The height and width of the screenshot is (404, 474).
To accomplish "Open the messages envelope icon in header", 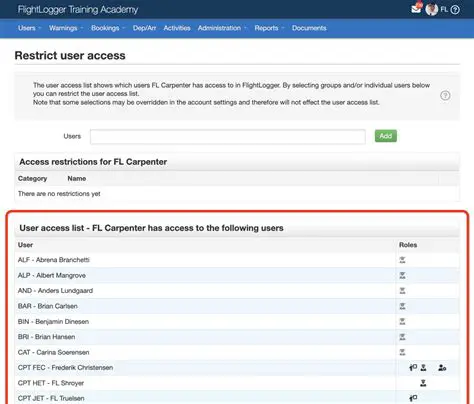I will coord(416,9).
